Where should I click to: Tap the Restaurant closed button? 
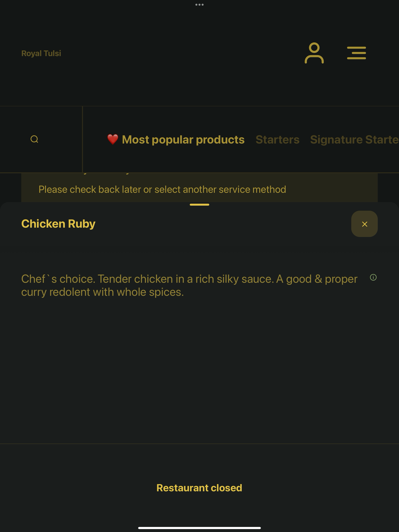coord(199,488)
